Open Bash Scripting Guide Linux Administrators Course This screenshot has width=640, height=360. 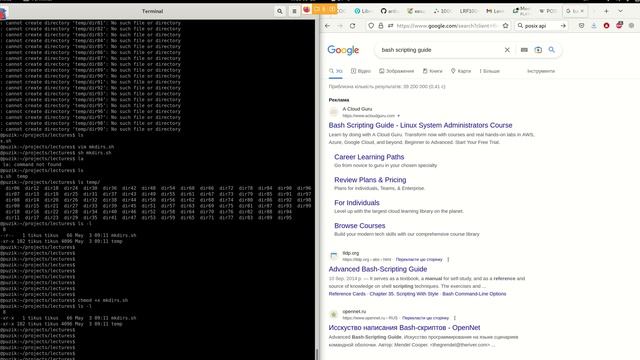[x=420, y=125]
